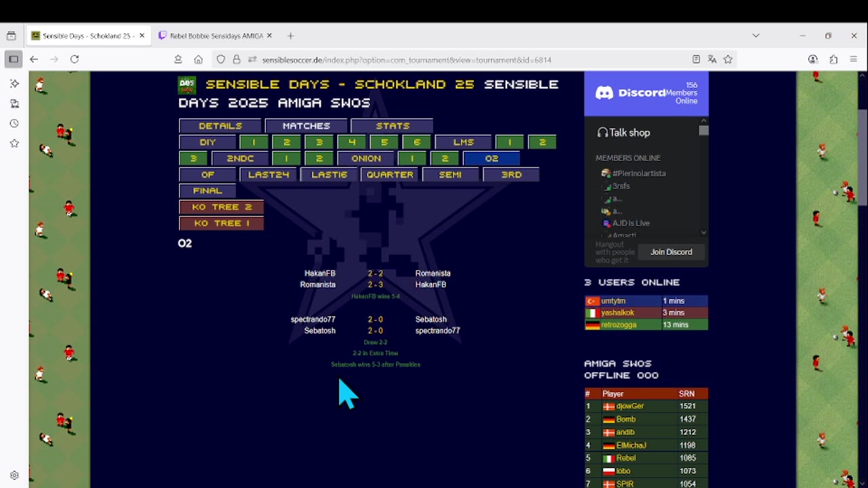Open the Last16 round tab
Image resolution: width=868 pixels, height=488 pixels.
point(329,175)
